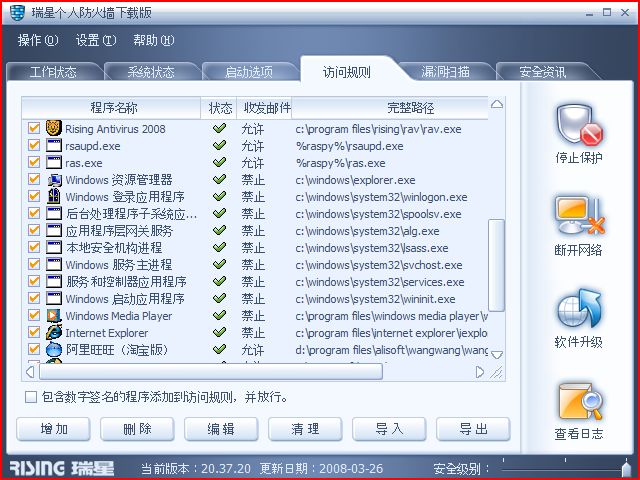Uncheck the Internet Explorer rule checkbox
The image size is (640, 480).
click(34, 332)
